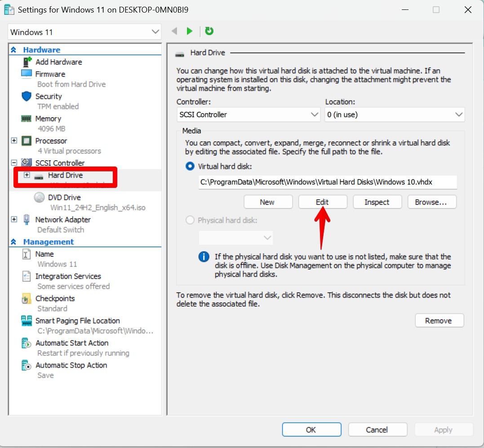Screen dimensions: 484x448
Task: Click the Hardware section header
Action: (42, 50)
